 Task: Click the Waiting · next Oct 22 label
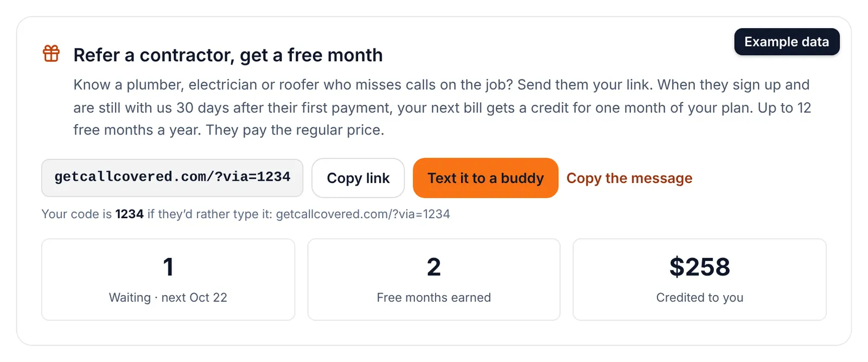(x=168, y=297)
